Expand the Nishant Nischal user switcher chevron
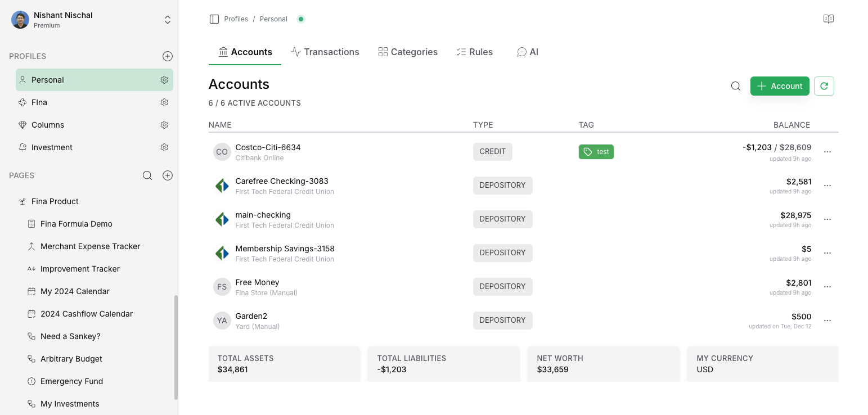The width and height of the screenshot is (868, 415). (168, 20)
